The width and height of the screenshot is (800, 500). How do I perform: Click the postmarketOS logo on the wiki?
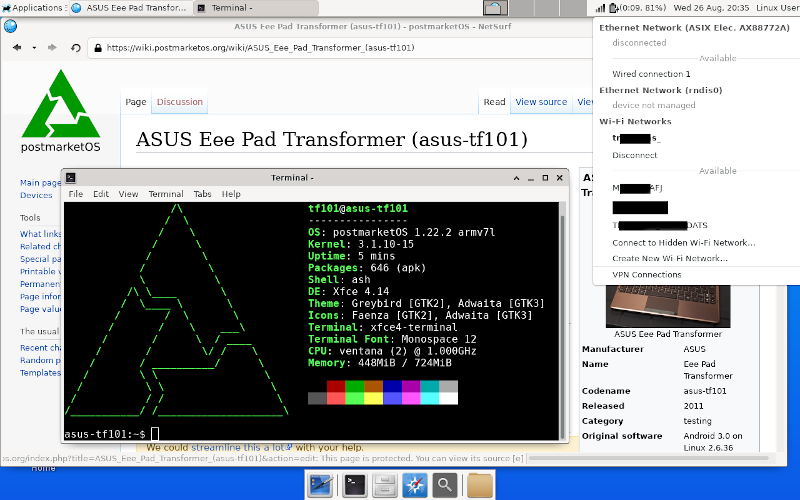point(61,111)
